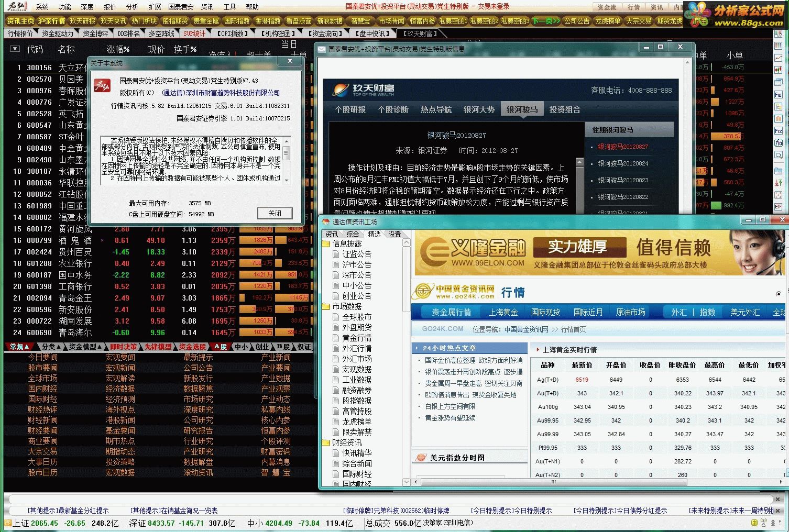Select the 贵金属 toolbar button
Image resolution: width=789 pixels, height=532 pixels.
[x=206, y=21]
